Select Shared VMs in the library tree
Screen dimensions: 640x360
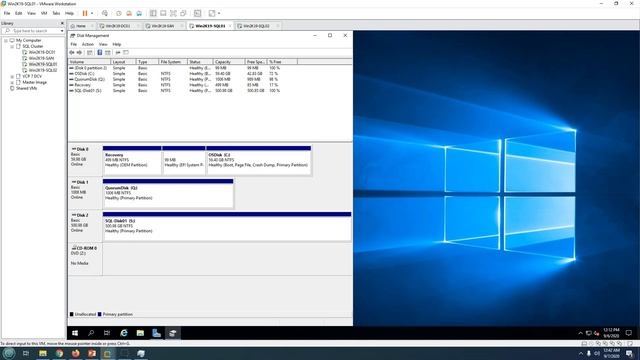coord(27,88)
